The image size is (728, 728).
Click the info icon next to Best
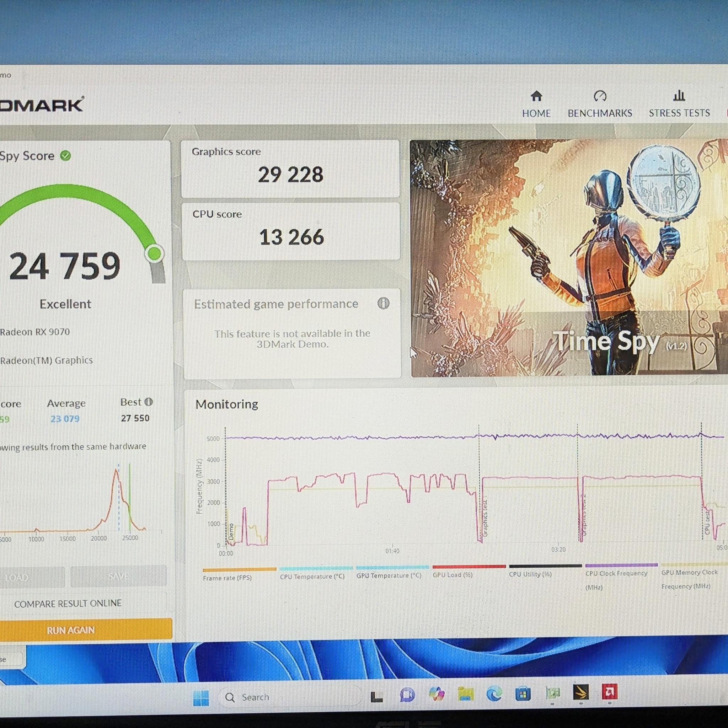149,402
